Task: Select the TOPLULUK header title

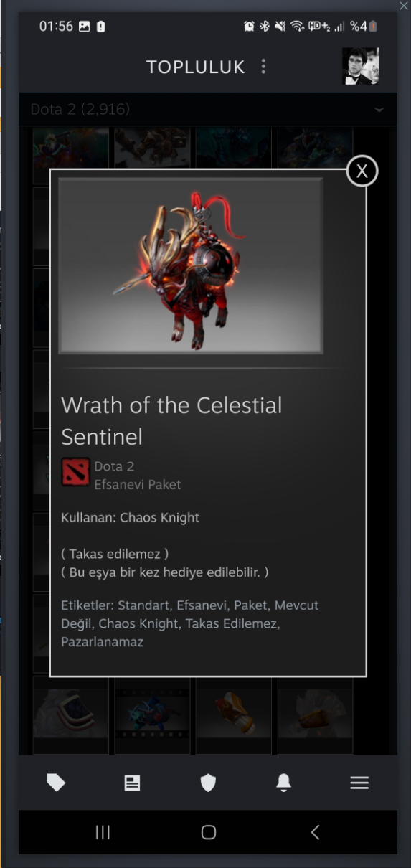Action: [196, 67]
